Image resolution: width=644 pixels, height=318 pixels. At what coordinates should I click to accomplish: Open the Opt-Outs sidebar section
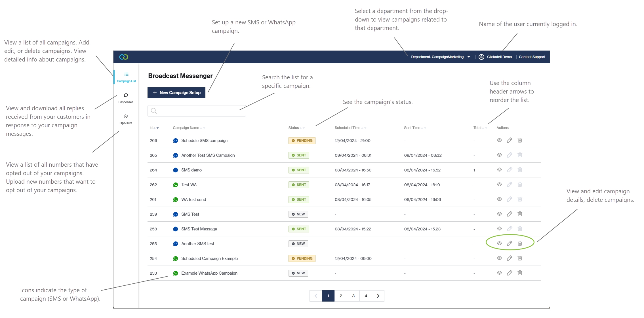(x=126, y=119)
